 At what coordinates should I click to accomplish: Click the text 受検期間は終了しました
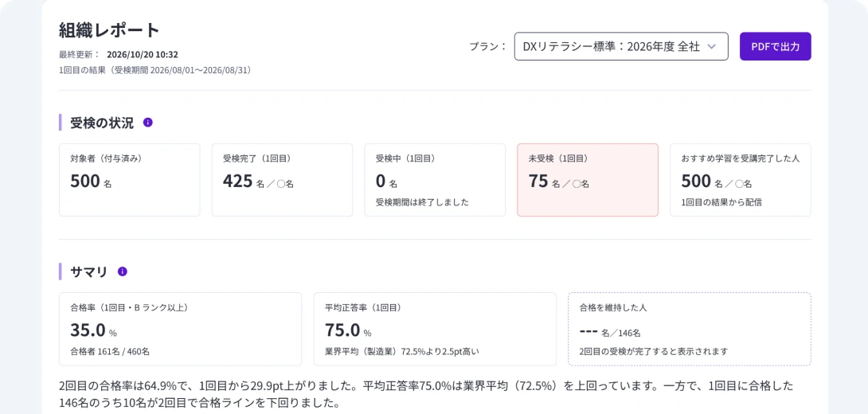(422, 202)
